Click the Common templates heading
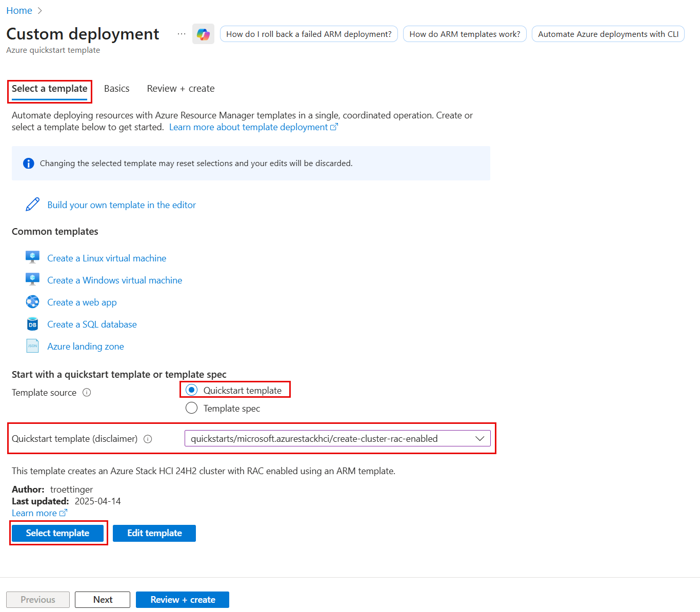The width and height of the screenshot is (700, 612). [x=55, y=232]
